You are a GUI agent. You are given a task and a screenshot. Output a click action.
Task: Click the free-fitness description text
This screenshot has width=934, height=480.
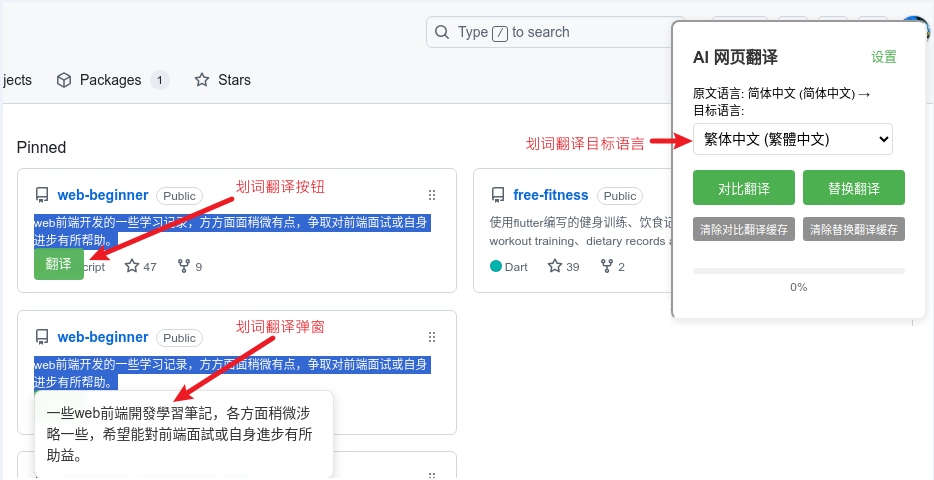(x=581, y=232)
